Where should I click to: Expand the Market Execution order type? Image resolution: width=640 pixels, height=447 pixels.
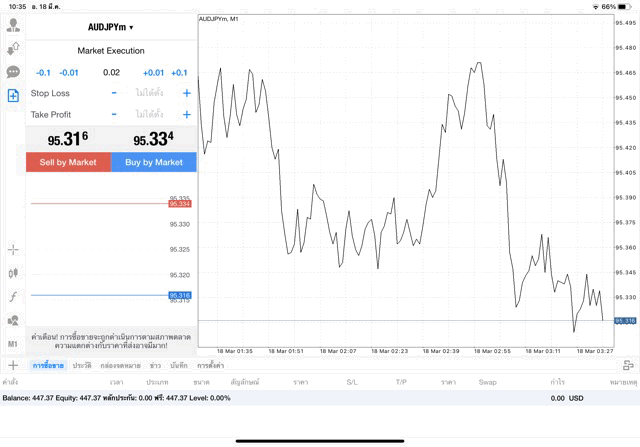click(111, 50)
